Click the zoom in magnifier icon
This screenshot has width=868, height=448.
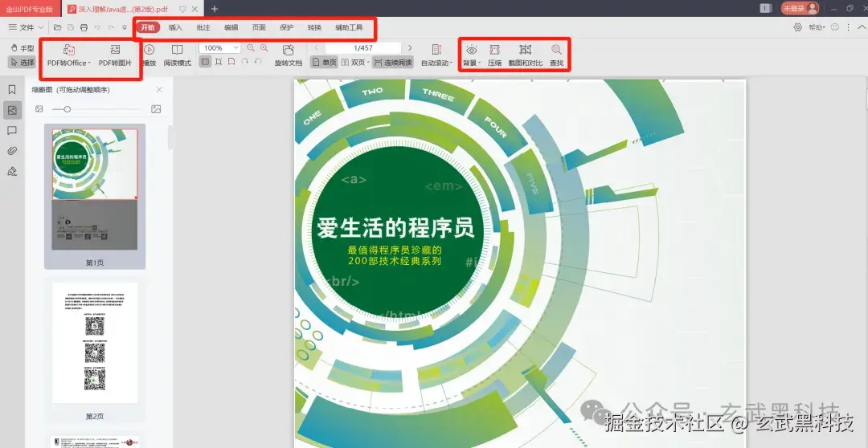coord(264,48)
